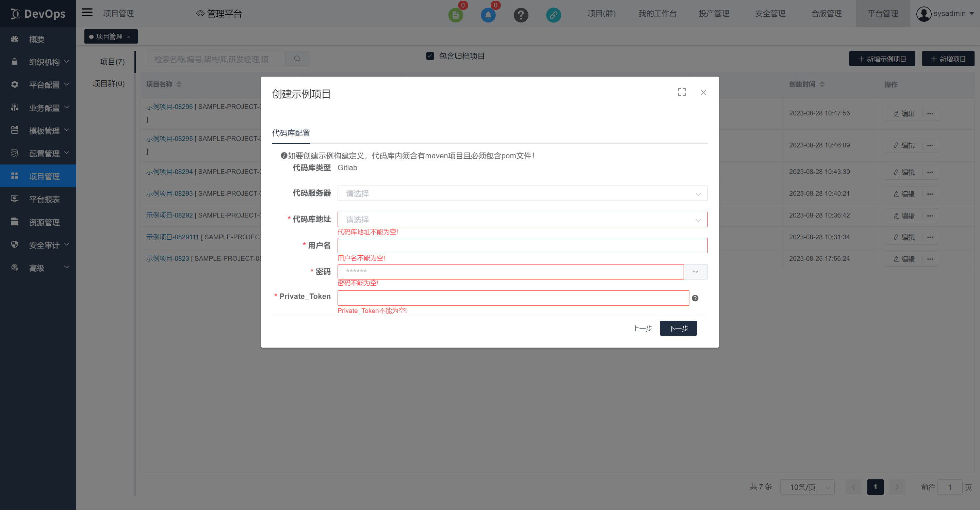Open the 代码服务器 dropdown
The height and width of the screenshot is (510, 980).
(522, 193)
